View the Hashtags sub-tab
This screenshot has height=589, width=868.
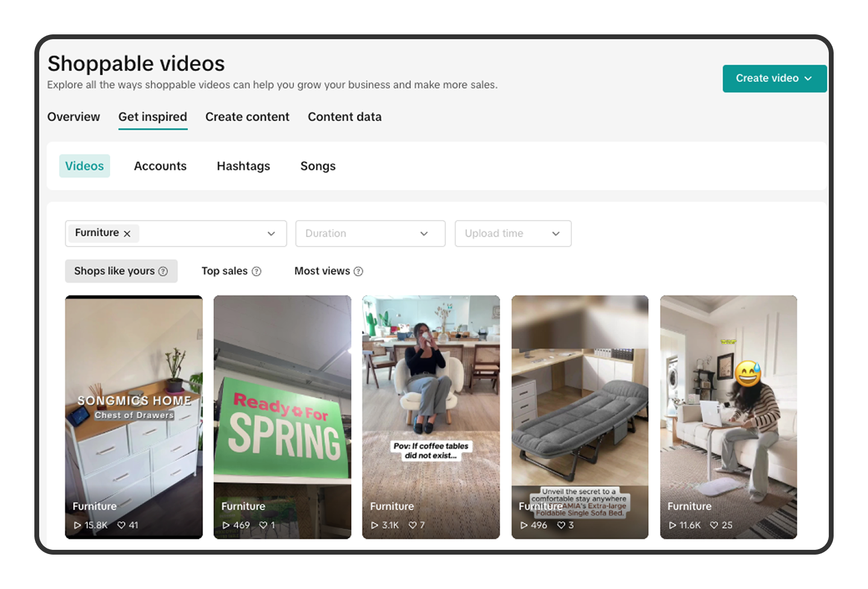point(244,166)
